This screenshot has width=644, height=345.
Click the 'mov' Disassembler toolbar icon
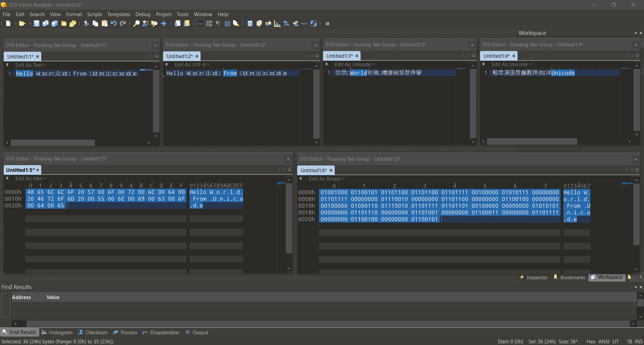coord(304,24)
